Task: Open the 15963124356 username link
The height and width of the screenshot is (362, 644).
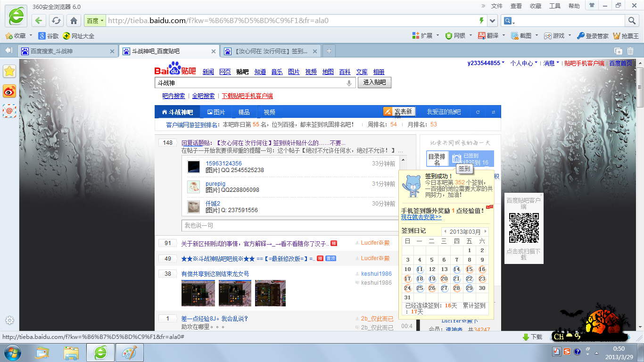Action: pos(223,164)
